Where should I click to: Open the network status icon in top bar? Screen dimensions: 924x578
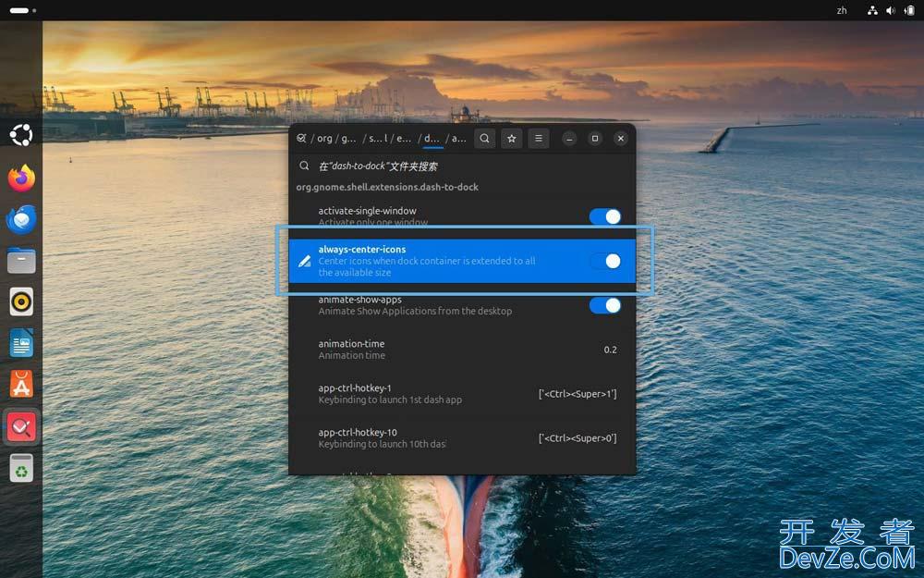tap(872, 10)
